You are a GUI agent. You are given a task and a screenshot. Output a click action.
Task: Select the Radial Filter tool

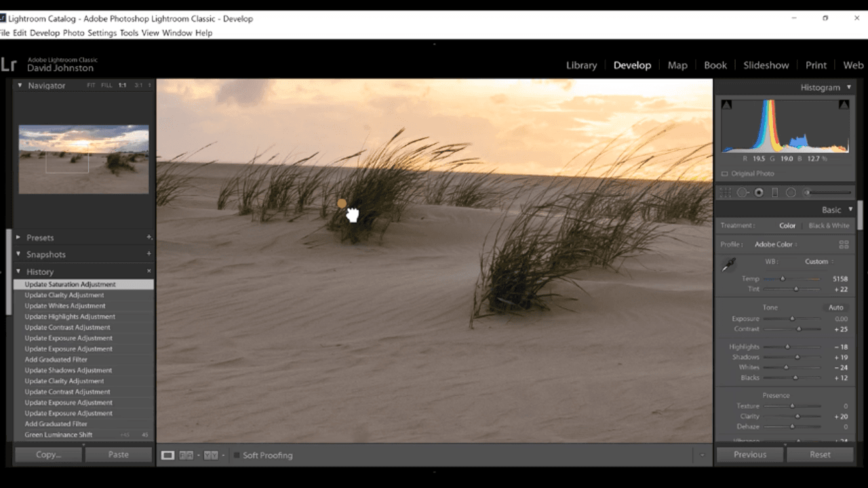click(791, 192)
